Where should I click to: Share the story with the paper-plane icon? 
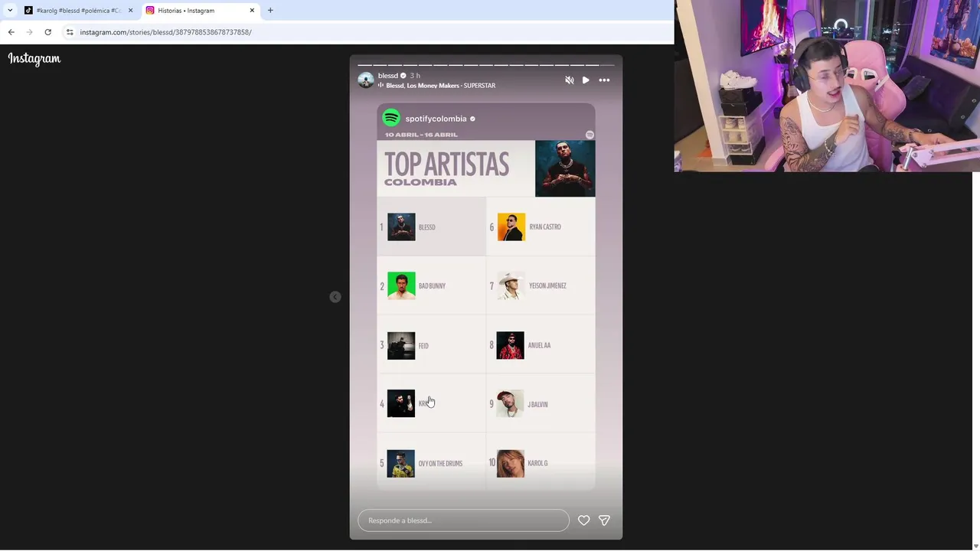click(x=604, y=520)
